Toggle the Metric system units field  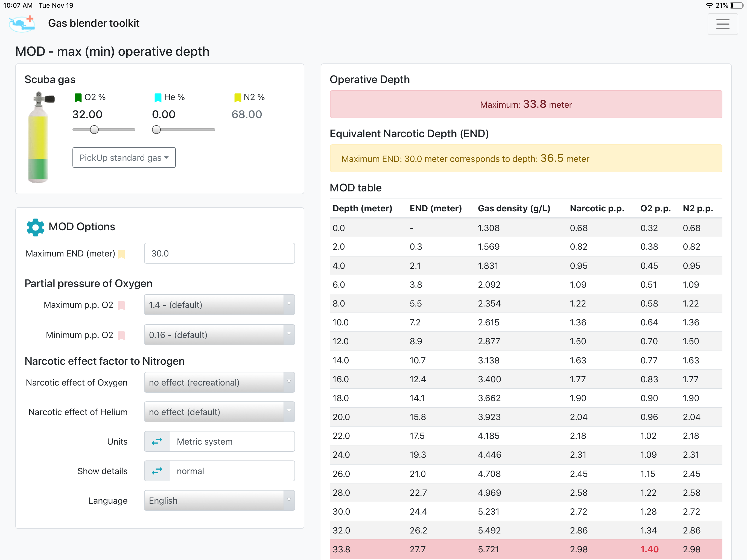[232, 441]
